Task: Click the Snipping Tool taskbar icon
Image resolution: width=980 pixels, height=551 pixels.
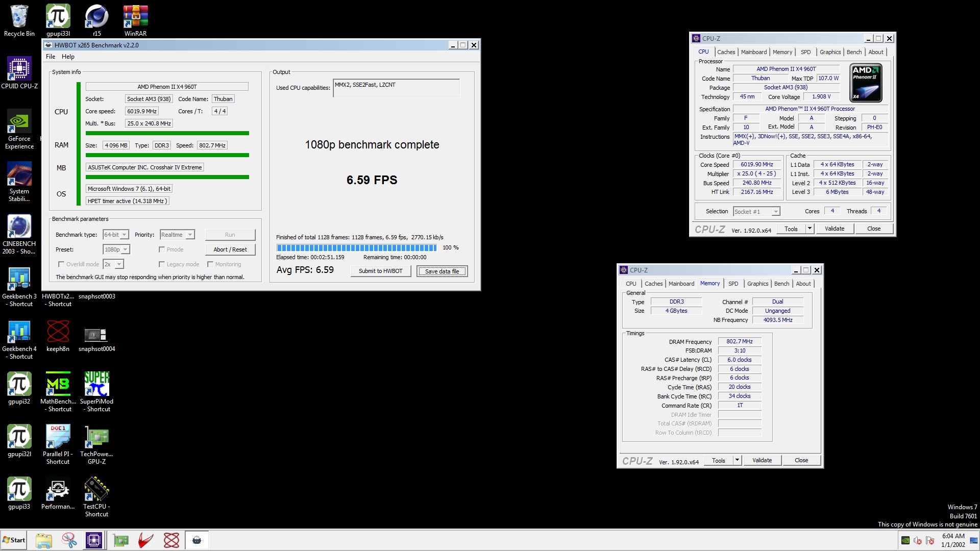Action: (x=69, y=540)
